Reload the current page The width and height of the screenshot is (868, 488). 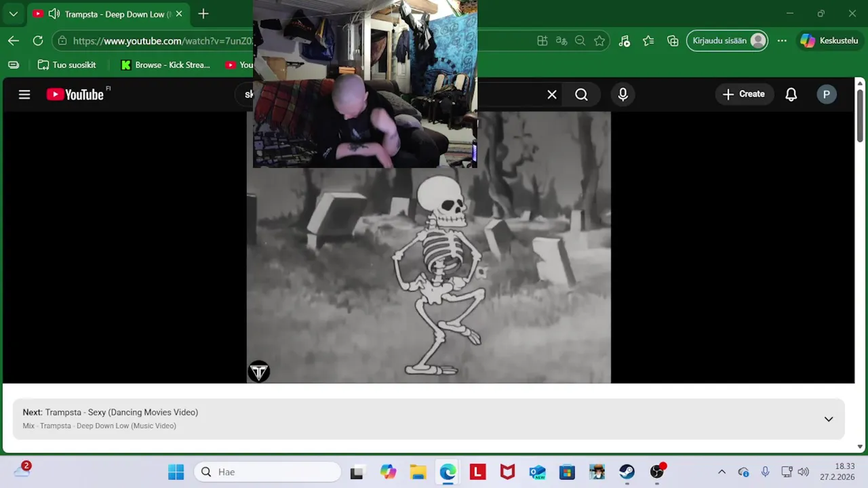[x=38, y=41]
